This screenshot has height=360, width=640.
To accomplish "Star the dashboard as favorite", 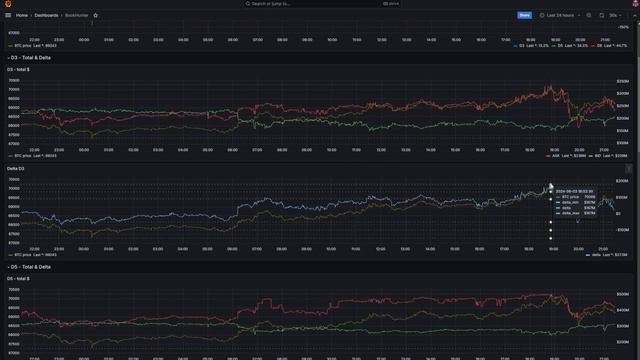I will 96,16.
